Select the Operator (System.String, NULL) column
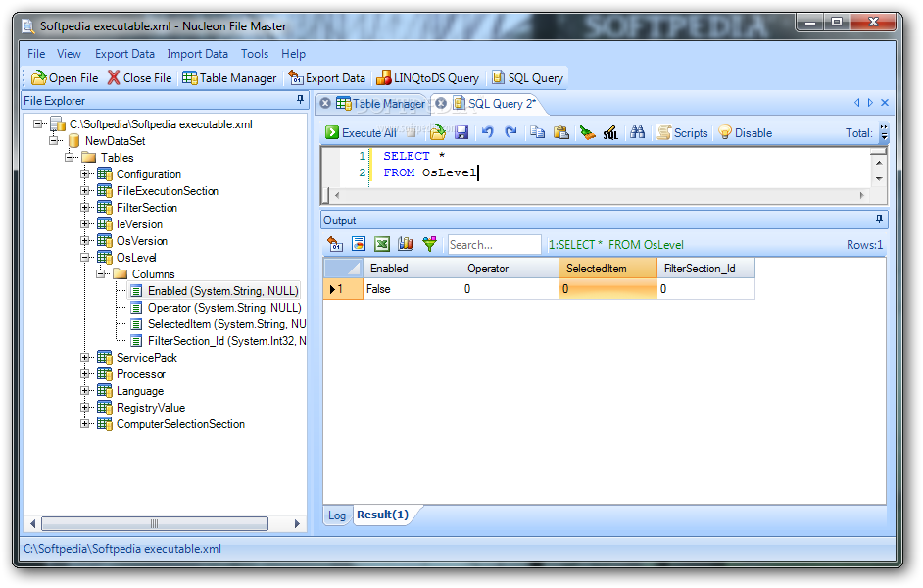The width and height of the screenshot is (923, 588). pyautogui.click(x=224, y=308)
